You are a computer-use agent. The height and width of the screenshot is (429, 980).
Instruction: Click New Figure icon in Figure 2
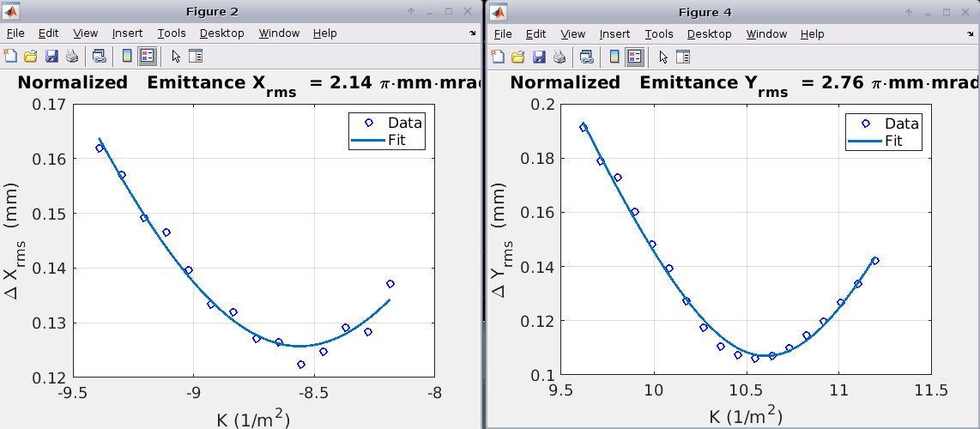coord(10,57)
